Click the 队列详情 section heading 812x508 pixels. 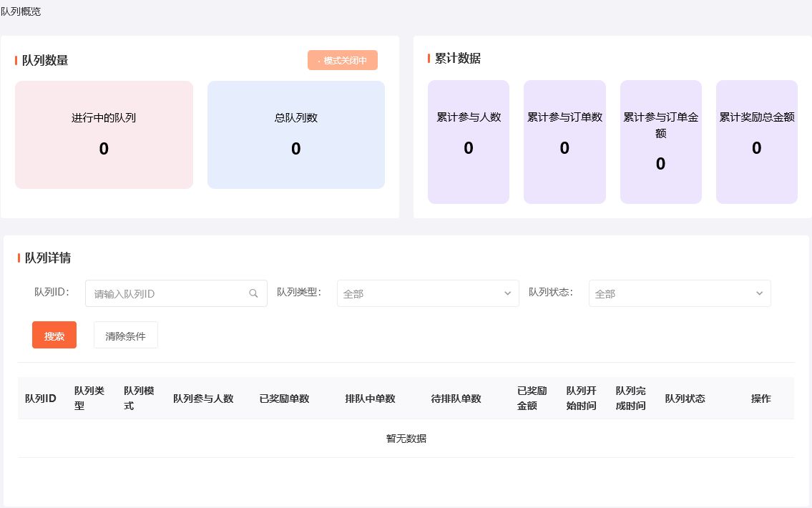tap(48, 258)
